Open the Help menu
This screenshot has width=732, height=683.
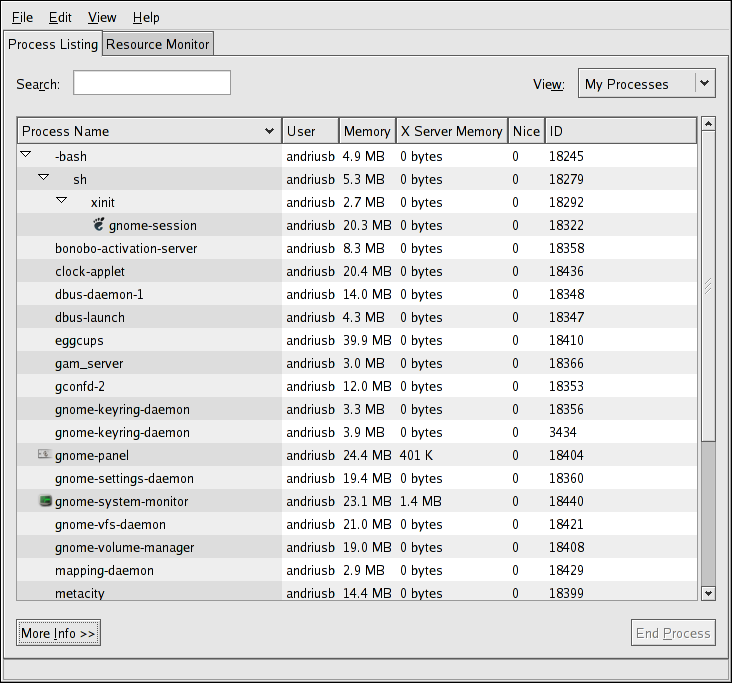(146, 17)
